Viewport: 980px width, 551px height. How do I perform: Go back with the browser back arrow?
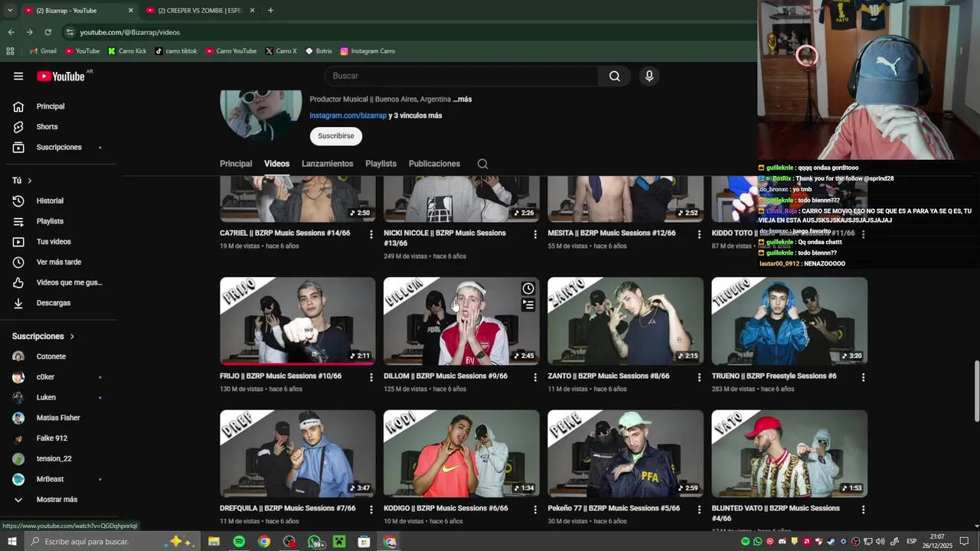tap(11, 32)
